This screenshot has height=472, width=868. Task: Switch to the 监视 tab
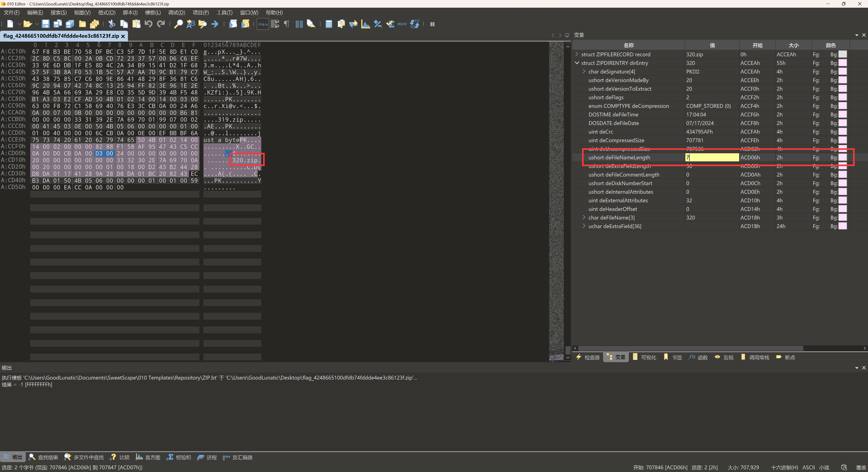pyautogui.click(x=724, y=357)
